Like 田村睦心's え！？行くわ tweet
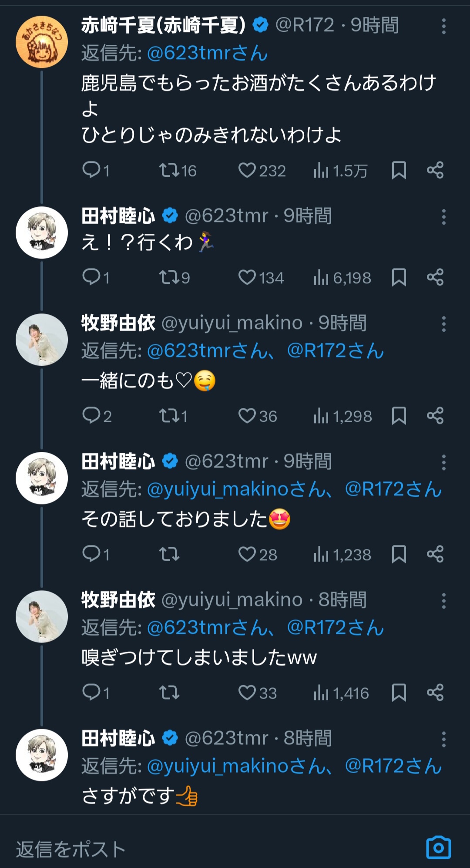 (247, 277)
